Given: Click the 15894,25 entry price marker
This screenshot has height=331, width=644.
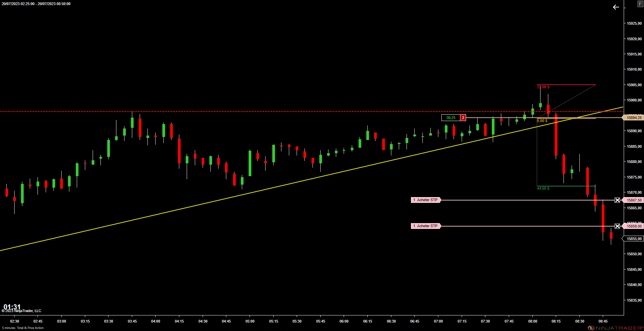Looking at the screenshot, I should 634,118.
